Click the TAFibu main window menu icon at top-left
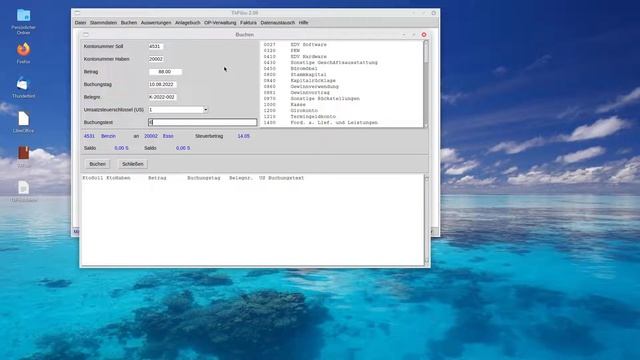Image resolution: width=640 pixels, height=360 pixels. (x=77, y=13)
